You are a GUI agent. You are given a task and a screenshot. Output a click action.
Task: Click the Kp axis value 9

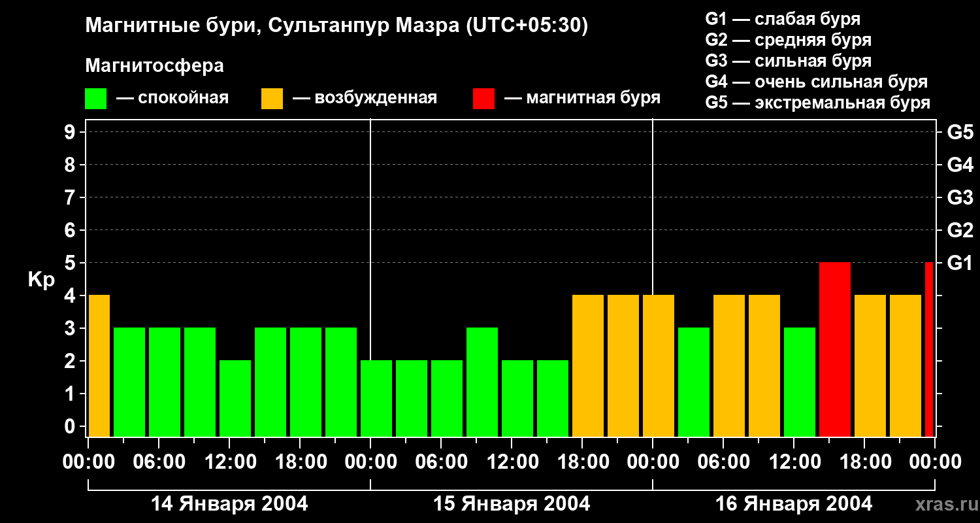tap(71, 133)
